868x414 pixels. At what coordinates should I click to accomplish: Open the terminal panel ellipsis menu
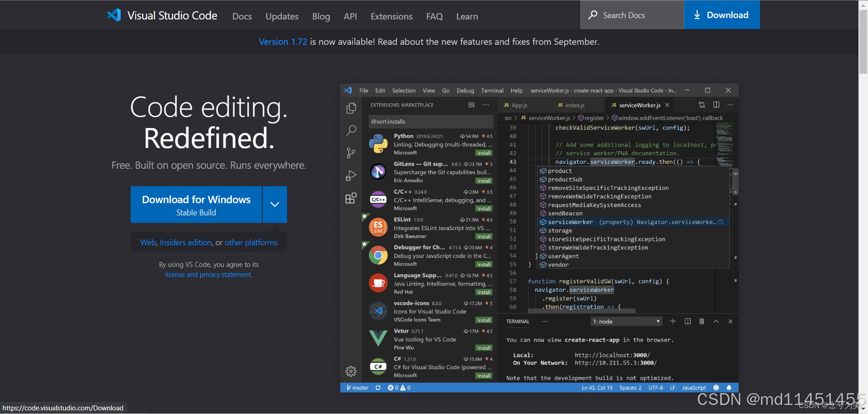(x=545, y=322)
